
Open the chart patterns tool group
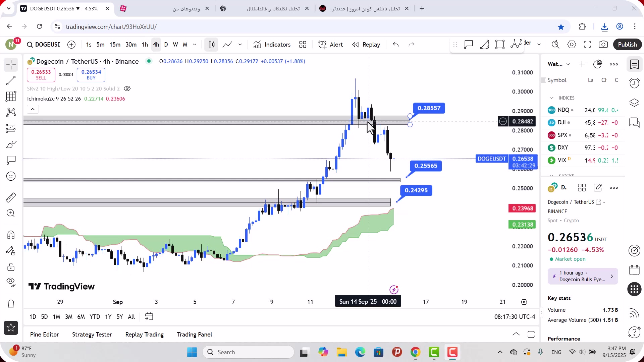click(11, 112)
